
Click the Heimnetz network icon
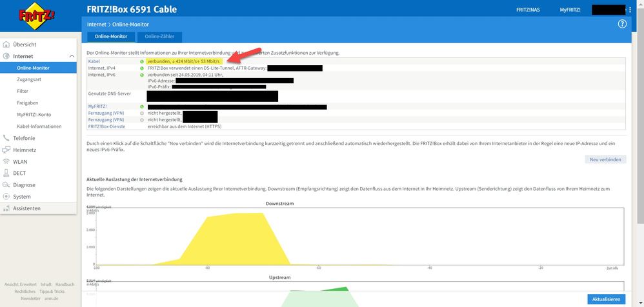6,150
